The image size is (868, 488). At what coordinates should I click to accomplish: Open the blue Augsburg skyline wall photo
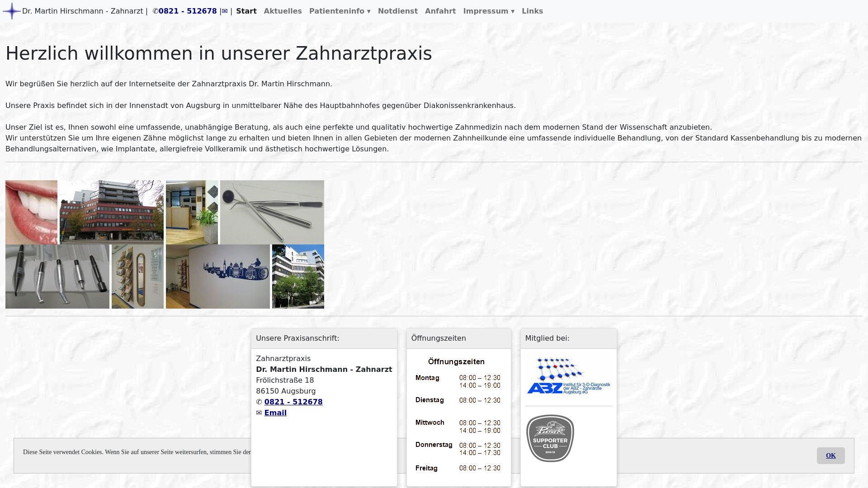click(218, 277)
